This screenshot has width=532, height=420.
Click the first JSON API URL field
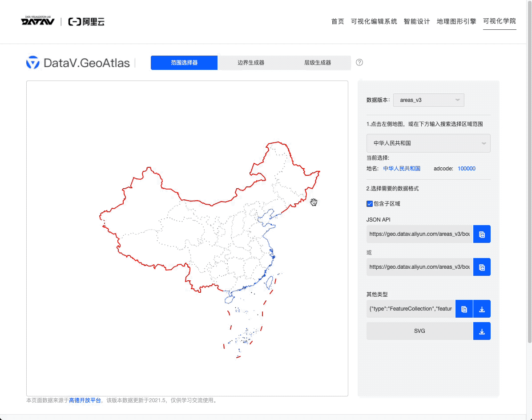tap(420, 234)
